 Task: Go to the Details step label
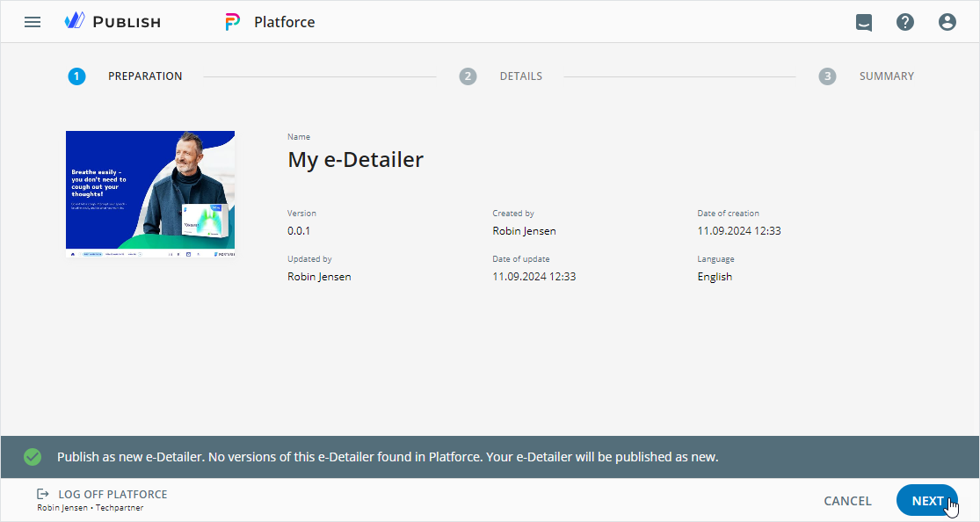(x=520, y=76)
